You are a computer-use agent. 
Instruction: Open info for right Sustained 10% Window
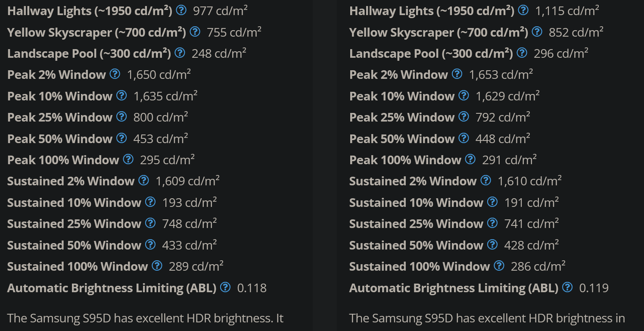pos(492,202)
